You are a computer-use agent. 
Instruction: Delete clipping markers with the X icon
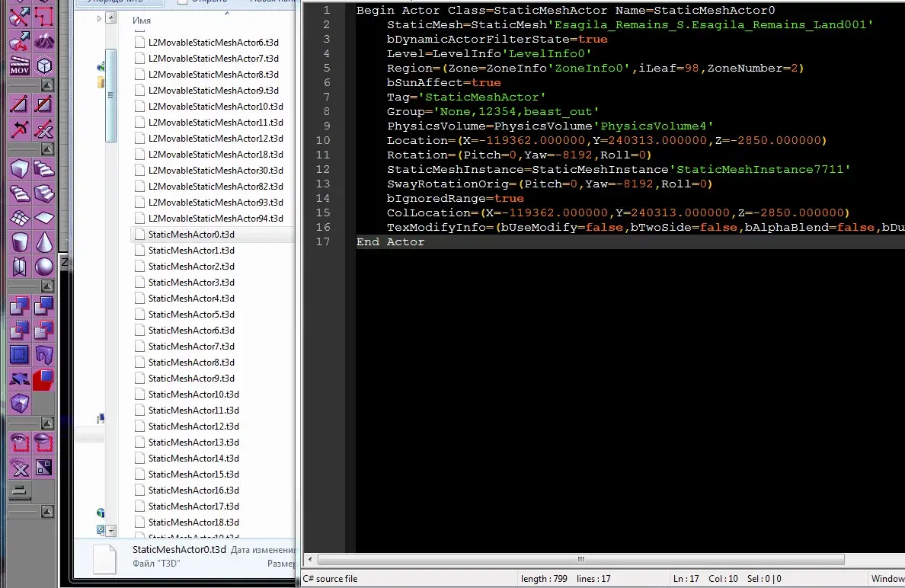coord(44,129)
